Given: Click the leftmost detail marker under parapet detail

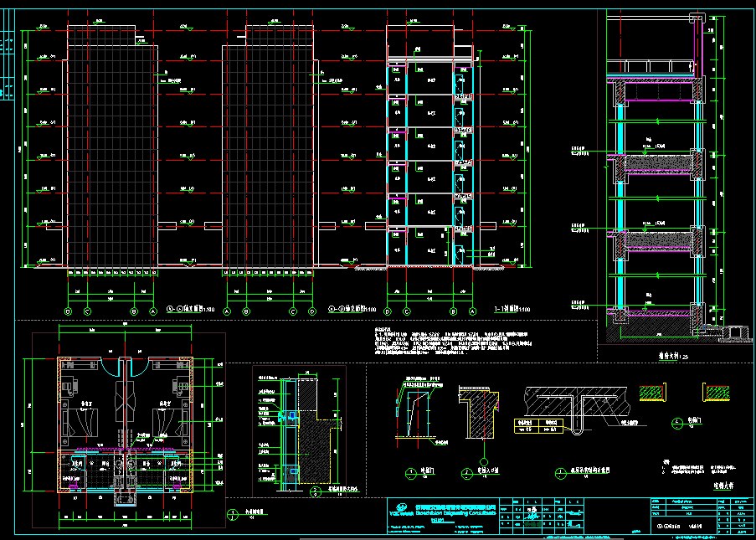Looking at the screenshot, I should click(410, 473).
